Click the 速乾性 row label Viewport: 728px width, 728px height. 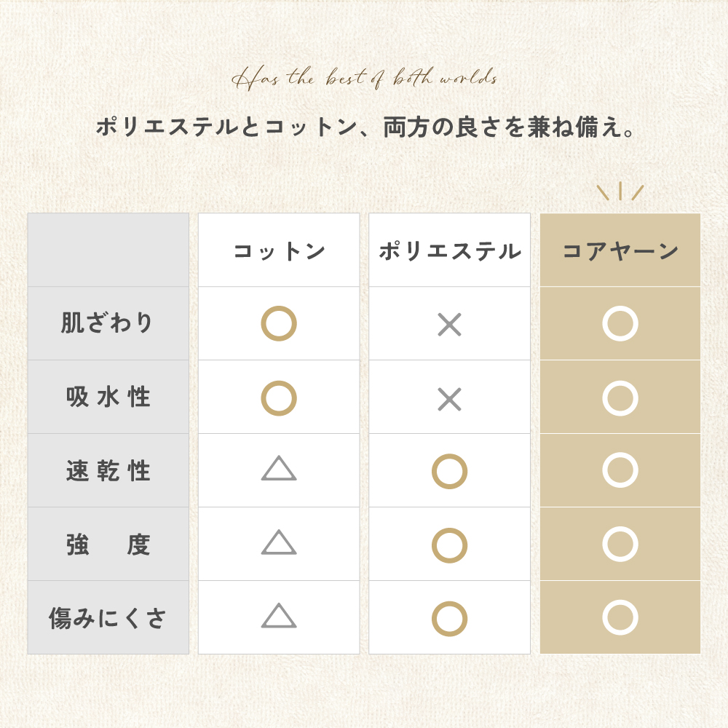pos(108,470)
